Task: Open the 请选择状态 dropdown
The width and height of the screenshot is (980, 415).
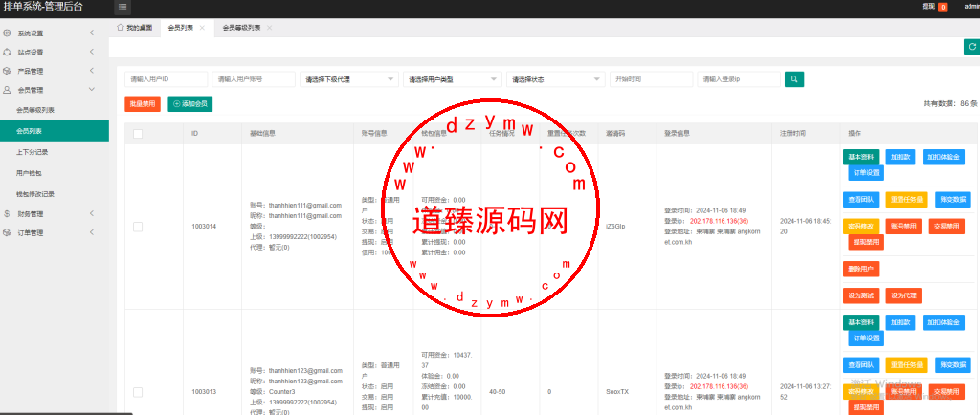Action: pos(556,79)
